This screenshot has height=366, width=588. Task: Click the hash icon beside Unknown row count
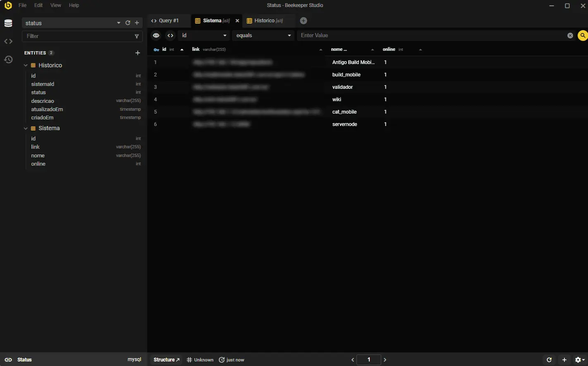[x=189, y=360]
